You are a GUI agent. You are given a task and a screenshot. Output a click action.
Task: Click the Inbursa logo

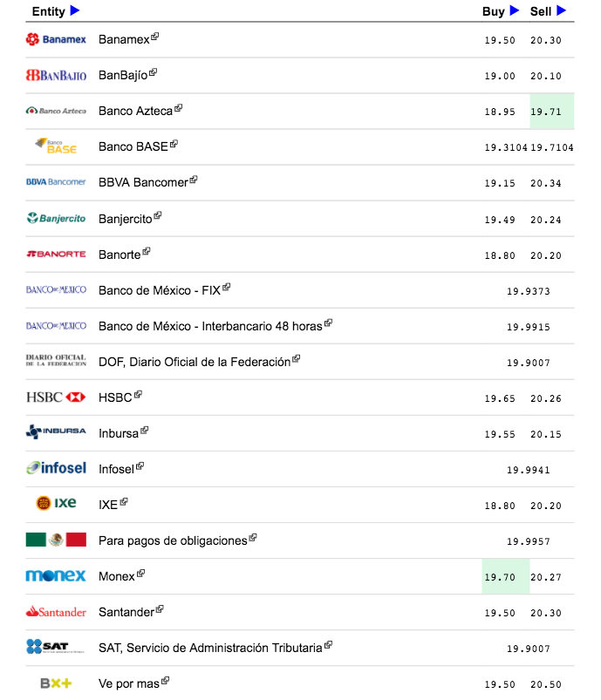click(x=56, y=432)
